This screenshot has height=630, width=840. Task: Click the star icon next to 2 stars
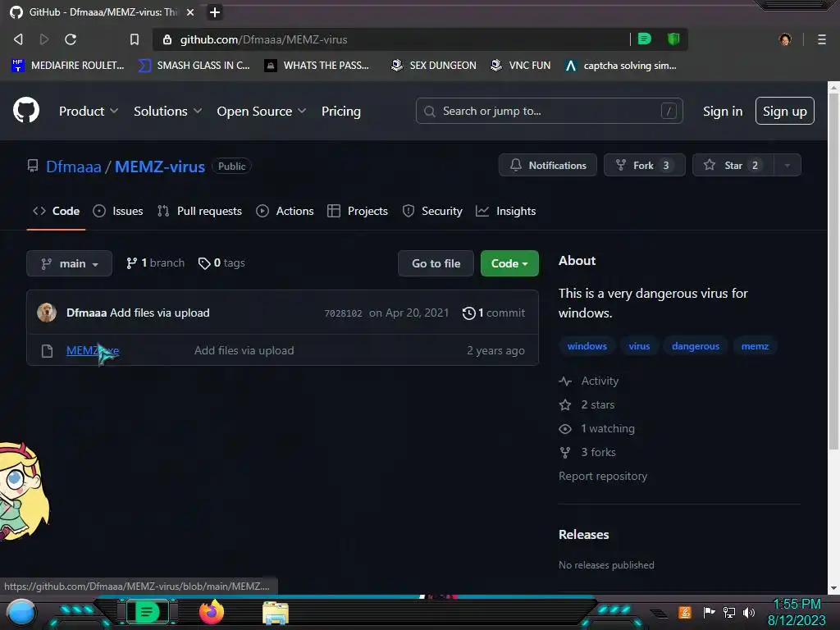(x=565, y=404)
